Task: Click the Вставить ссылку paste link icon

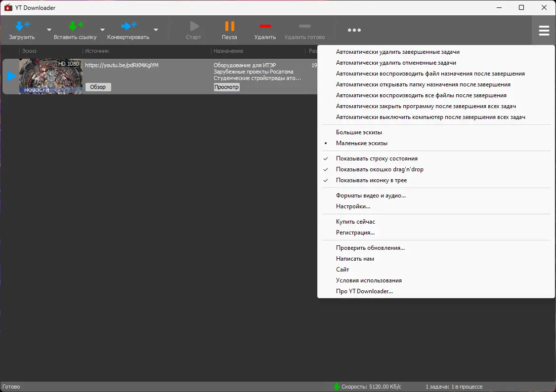Action: (76, 26)
